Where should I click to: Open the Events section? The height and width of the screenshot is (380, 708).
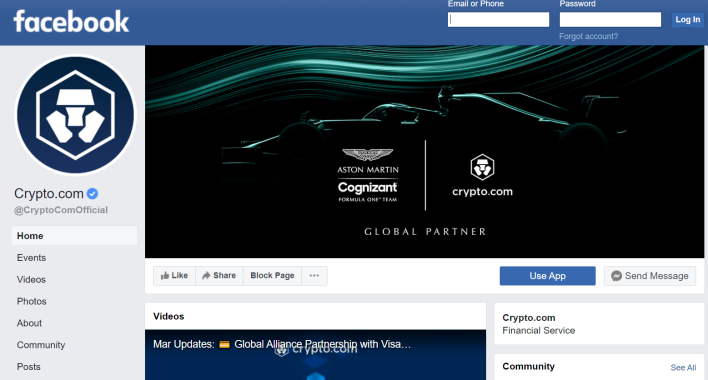(x=31, y=258)
